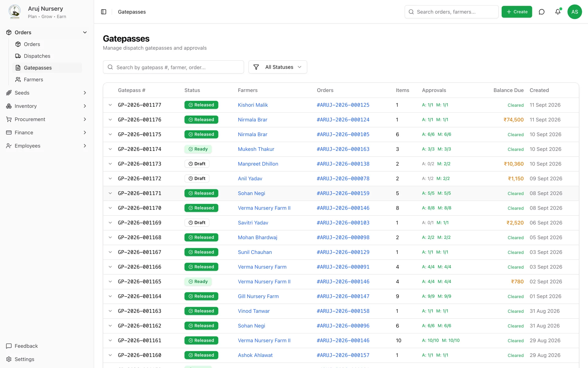The height and width of the screenshot is (368, 588).
Task: Click the Balance Due column header
Action: [x=508, y=90]
